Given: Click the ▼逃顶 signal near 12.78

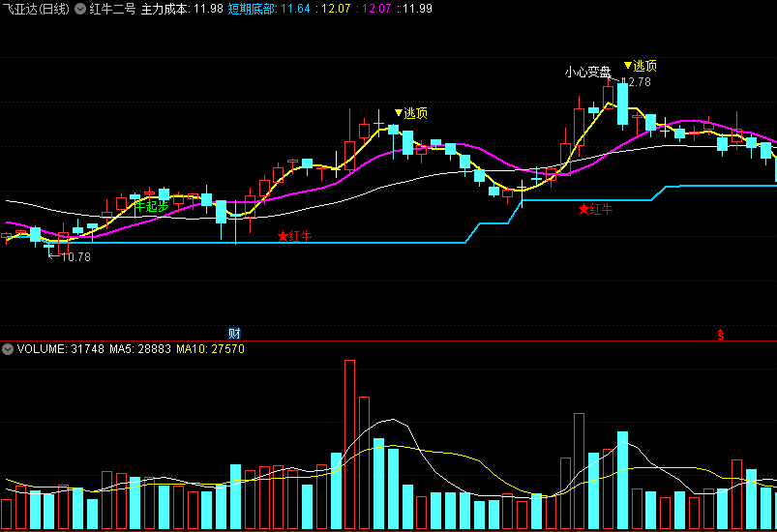Looking at the screenshot, I should point(641,66).
